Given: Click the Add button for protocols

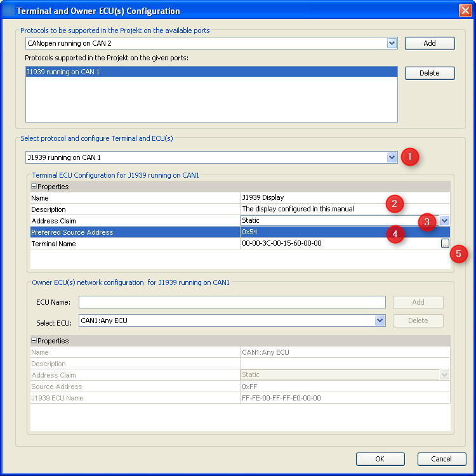Looking at the screenshot, I should (x=430, y=43).
